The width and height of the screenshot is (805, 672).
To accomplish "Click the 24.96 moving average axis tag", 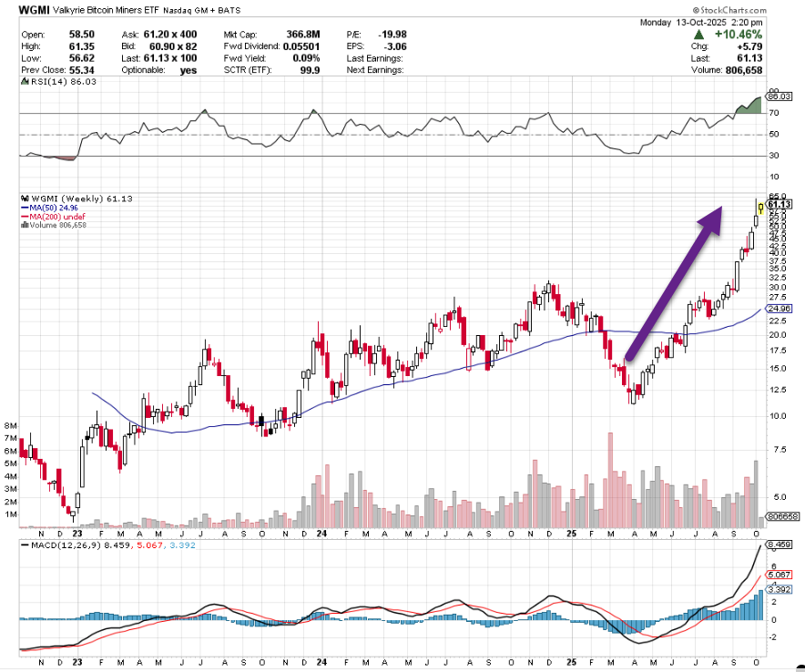I will [x=779, y=310].
